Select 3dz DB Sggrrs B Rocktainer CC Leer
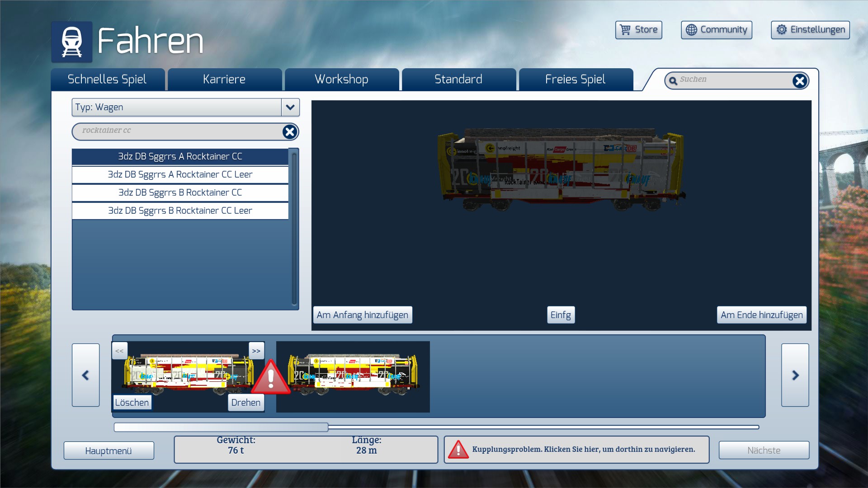Viewport: 868px width, 488px height. [180, 211]
